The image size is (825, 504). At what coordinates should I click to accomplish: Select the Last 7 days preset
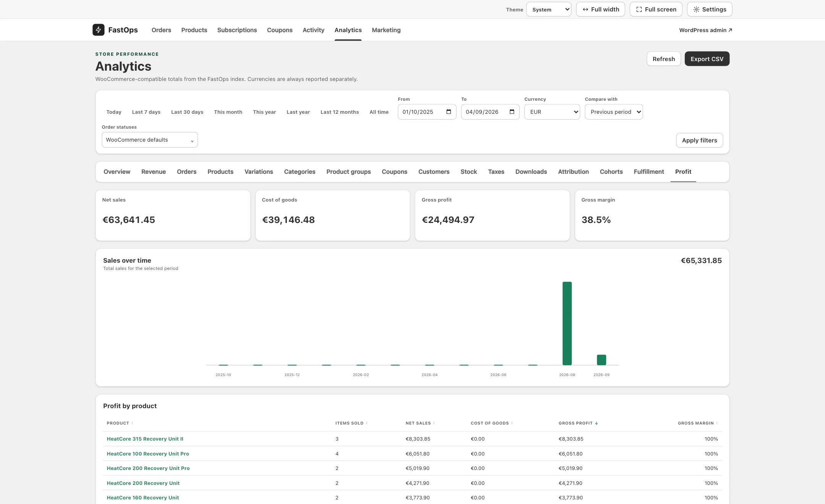point(146,112)
